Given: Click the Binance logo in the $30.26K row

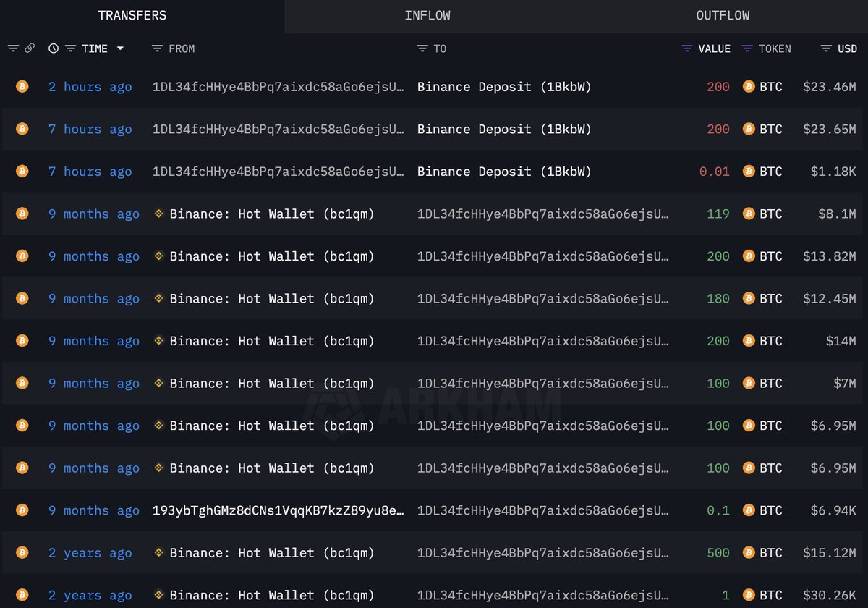Looking at the screenshot, I should pyautogui.click(x=159, y=595).
